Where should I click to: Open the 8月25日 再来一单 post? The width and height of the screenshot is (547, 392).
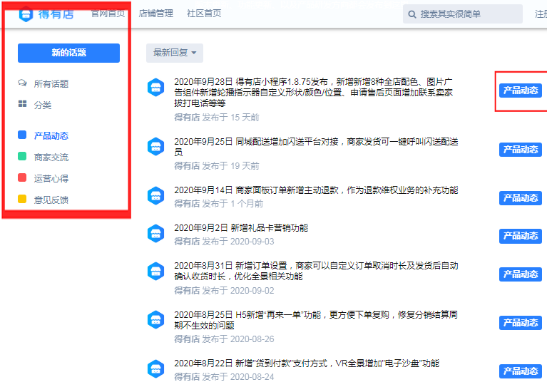[x=316, y=320]
